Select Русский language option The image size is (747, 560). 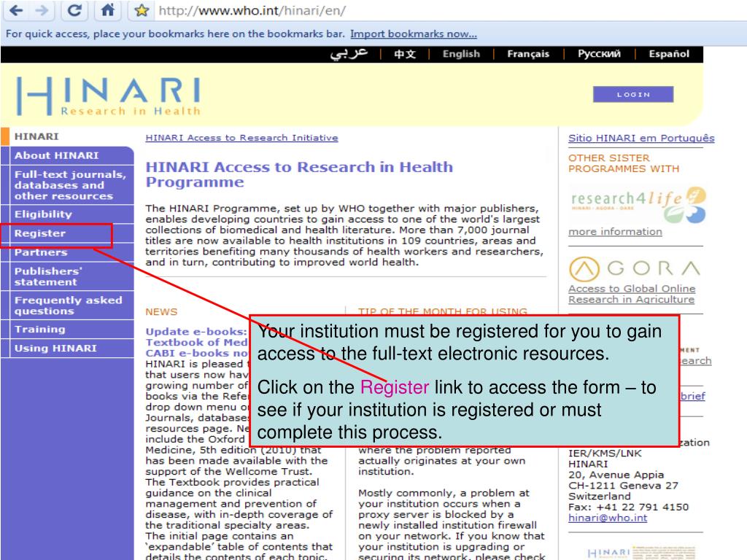[599, 54]
